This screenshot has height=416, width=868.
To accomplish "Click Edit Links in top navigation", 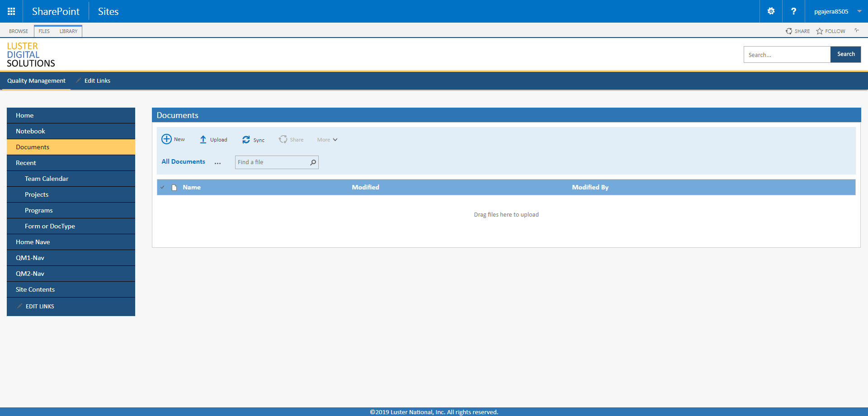I will coord(97,80).
